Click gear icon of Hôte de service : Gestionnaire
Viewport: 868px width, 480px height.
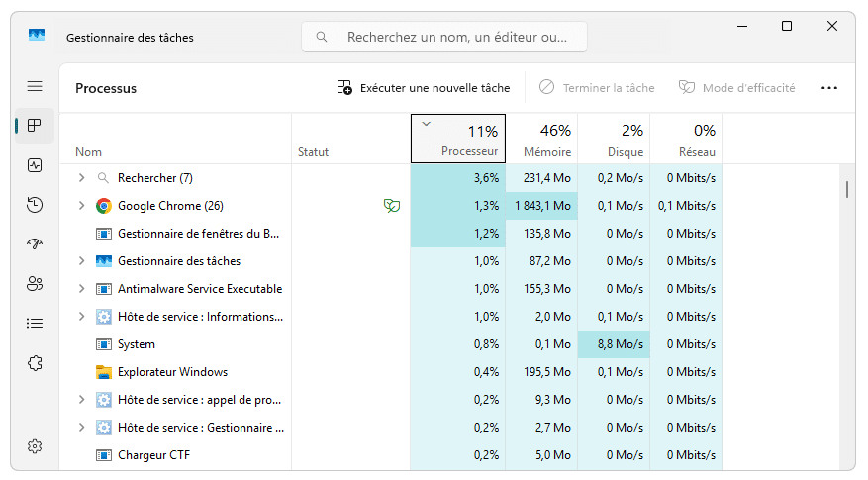tap(104, 428)
